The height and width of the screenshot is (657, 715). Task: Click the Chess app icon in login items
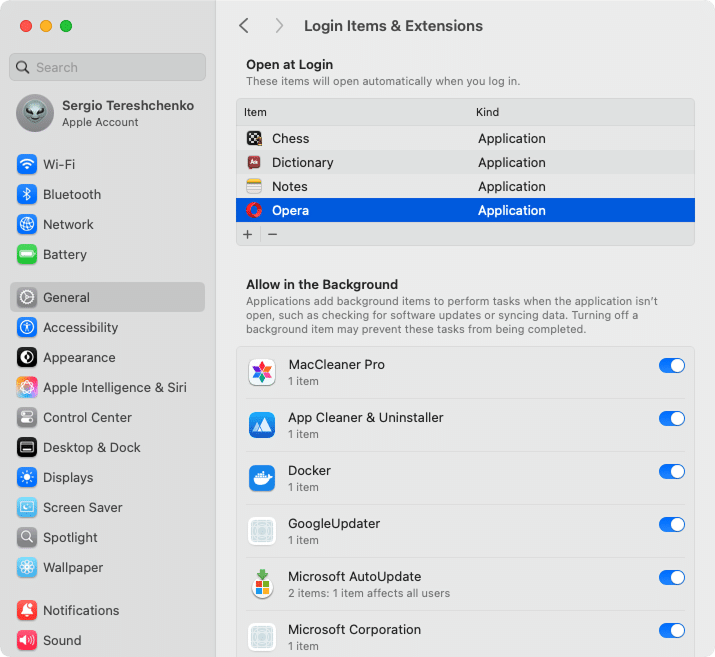click(x=254, y=138)
